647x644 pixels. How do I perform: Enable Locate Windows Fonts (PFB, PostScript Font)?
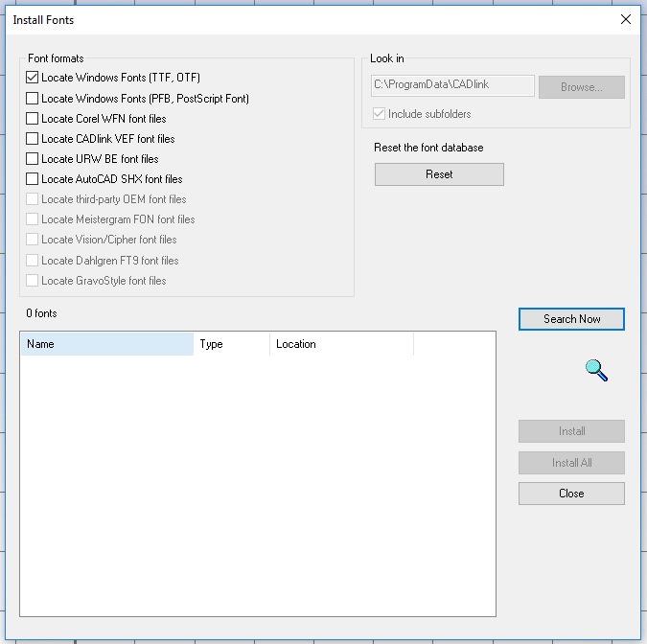pyautogui.click(x=32, y=98)
